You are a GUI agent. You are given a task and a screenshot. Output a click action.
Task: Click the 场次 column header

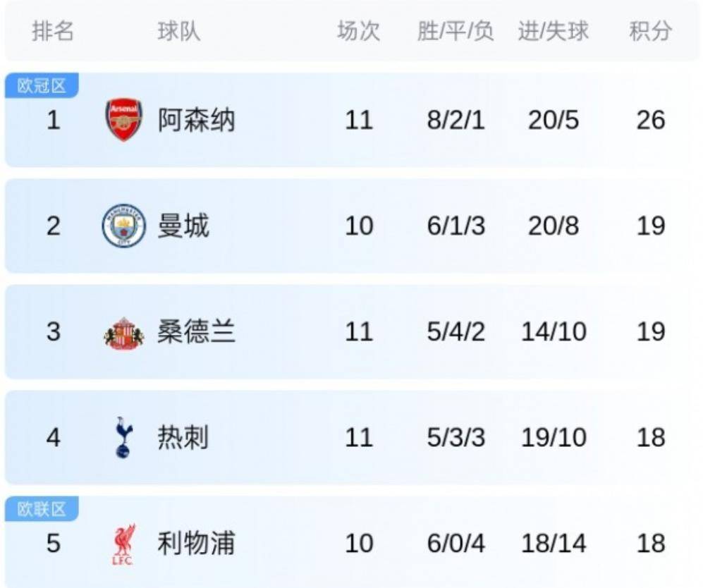(358, 32)
